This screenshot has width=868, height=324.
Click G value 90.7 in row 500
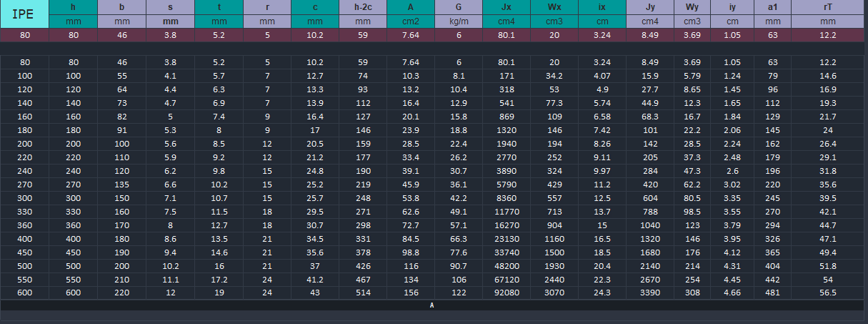[x=459, y=265]
